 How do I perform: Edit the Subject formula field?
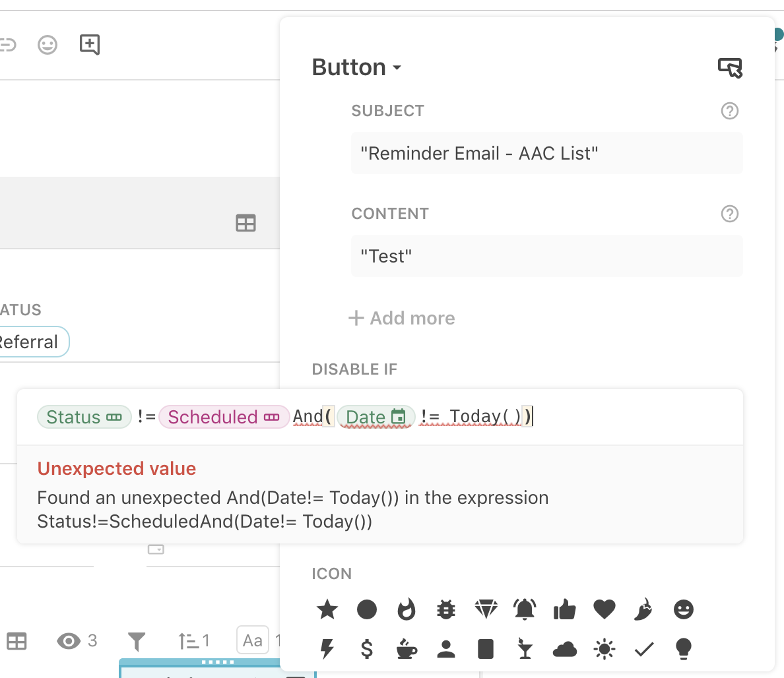pos(546,154)
